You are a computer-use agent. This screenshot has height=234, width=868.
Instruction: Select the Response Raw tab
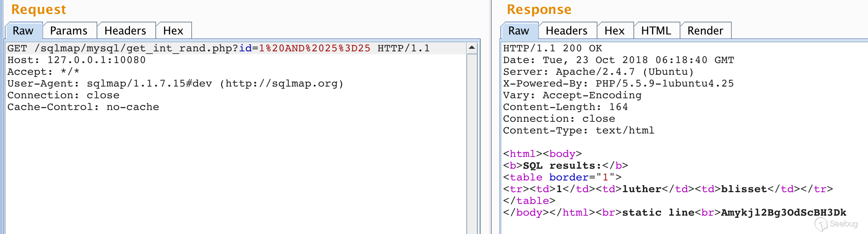coord(519,30)
